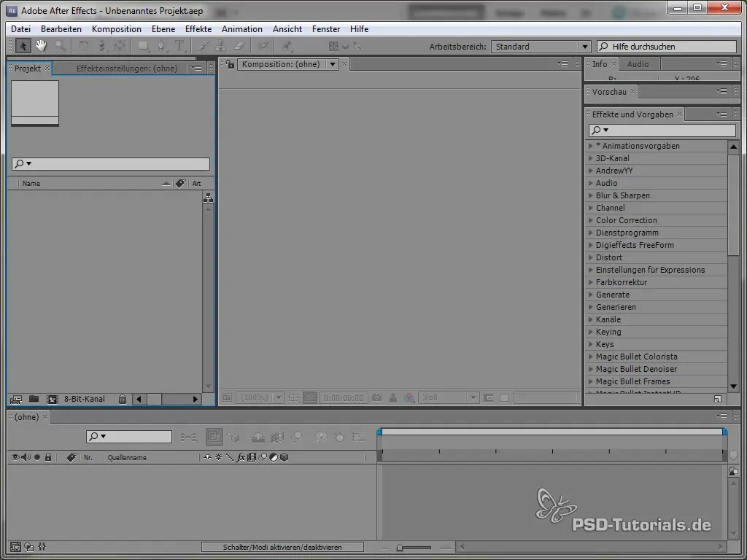Toggle the eye video column header
This screenshot has height=560, width=747.
point(15,457)
